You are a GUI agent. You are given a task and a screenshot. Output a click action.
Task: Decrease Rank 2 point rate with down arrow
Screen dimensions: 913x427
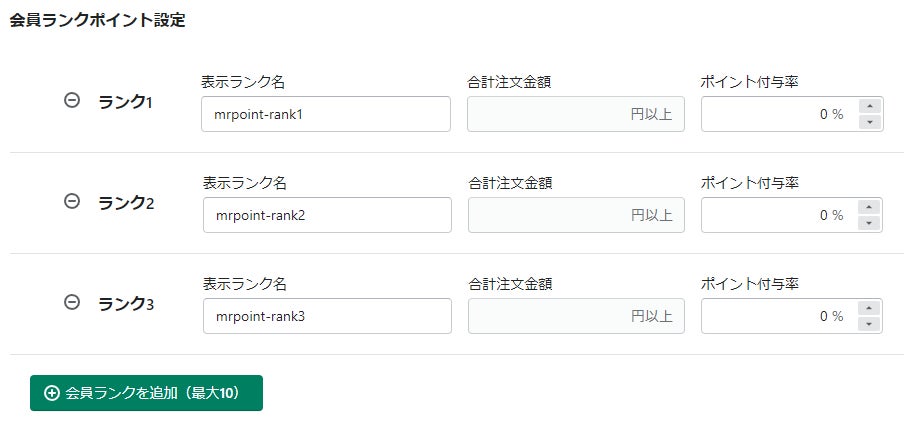tap(870, 223)
